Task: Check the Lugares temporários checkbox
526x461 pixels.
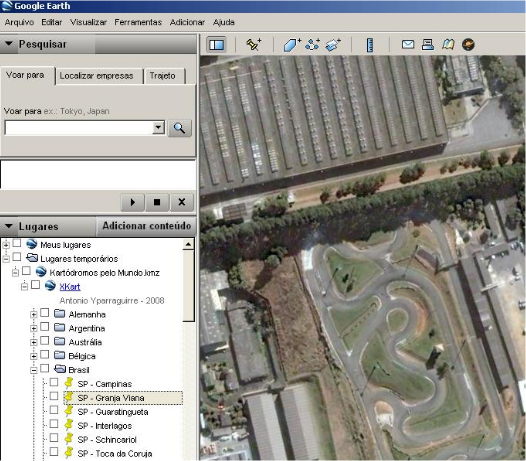Action: click(16, 257)
